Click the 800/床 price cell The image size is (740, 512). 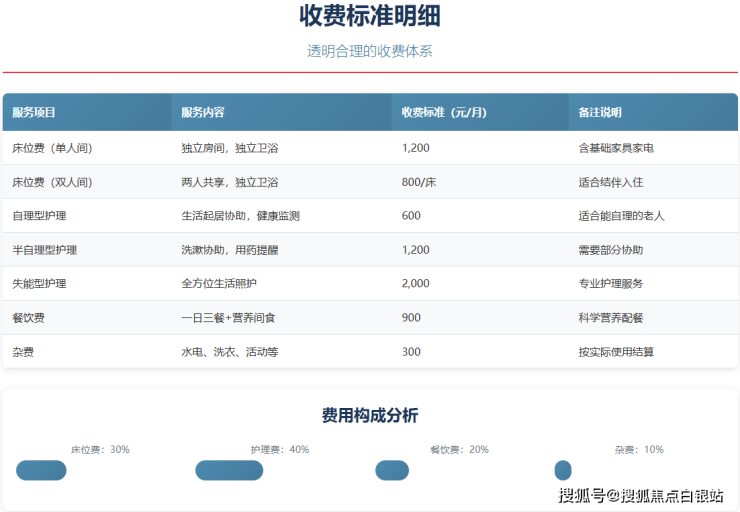click(x=419, y=182)
